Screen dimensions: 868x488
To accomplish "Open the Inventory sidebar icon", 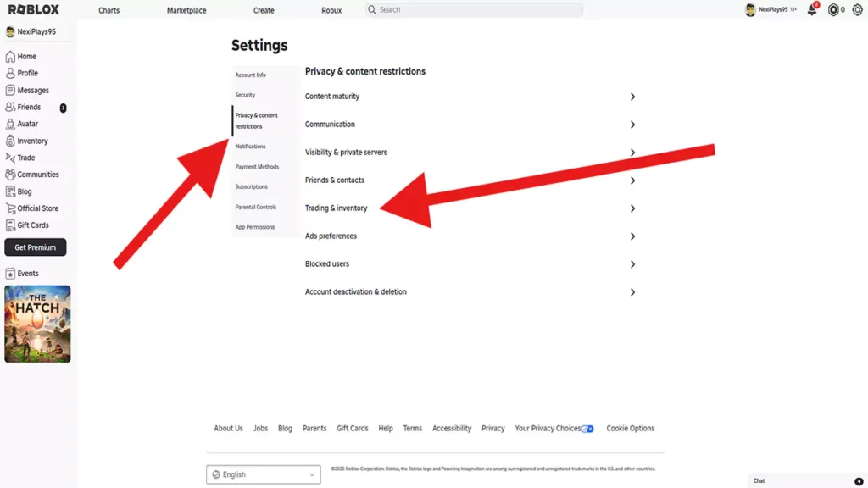I will click(10, 141).
